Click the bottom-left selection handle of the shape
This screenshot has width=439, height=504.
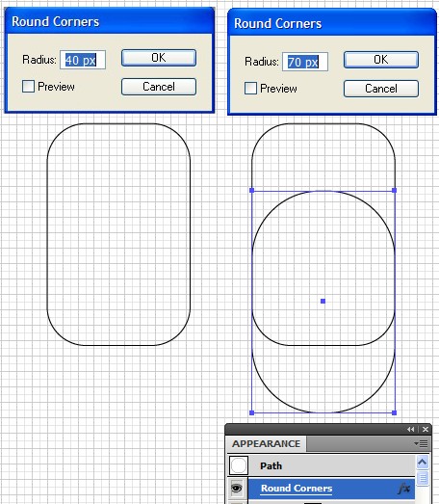pos(252,412)
